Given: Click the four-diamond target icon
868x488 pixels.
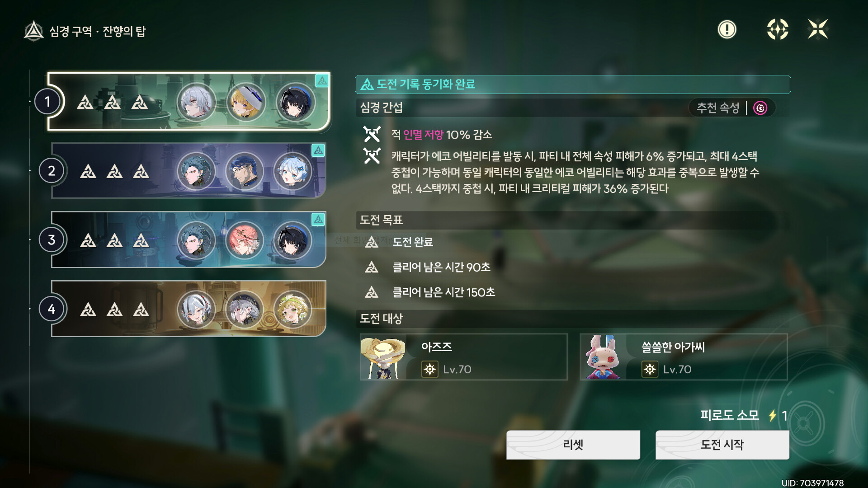Looking at the screenshot, I should pyautogui.click(x=778, y=29).
